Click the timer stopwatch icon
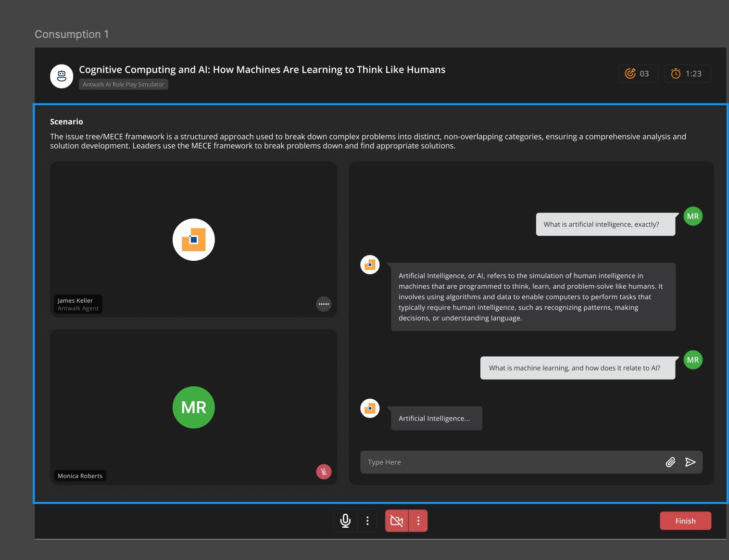Viewport: 729px width, 560px height. point(676,73)
